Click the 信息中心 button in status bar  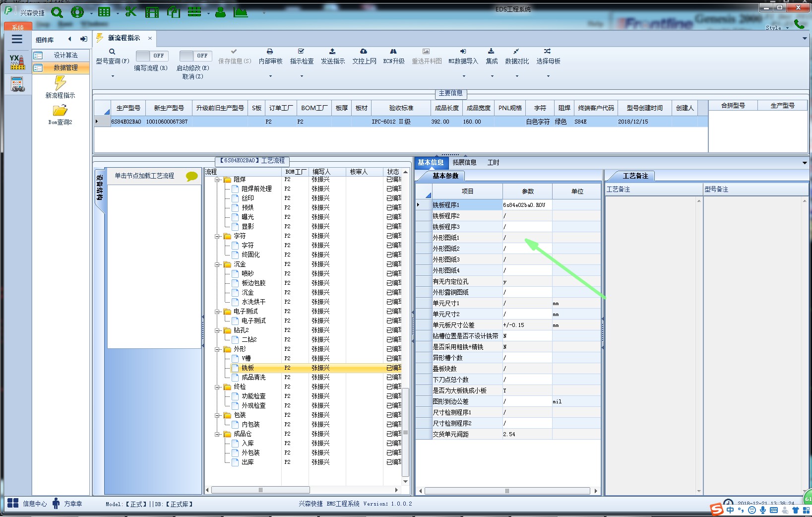27,504
